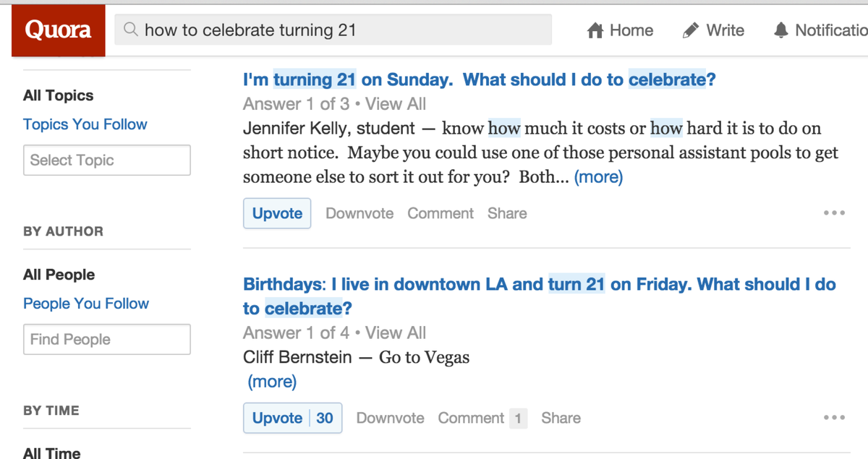Screen dimensions: 868x459
Task: Click the Select Topic field
Action: 107,160
